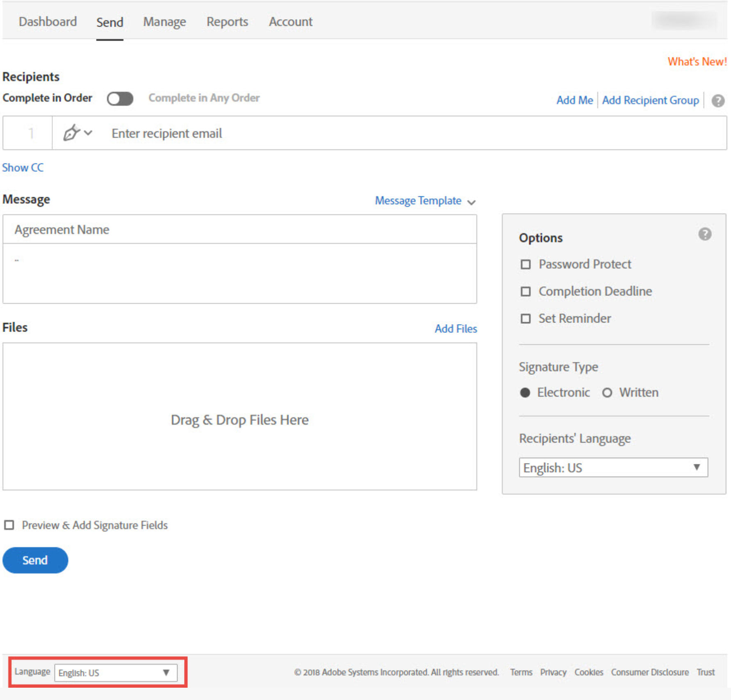731x700 pixels.
Task: Open the Terms footer link
Action: pos(521,672)
